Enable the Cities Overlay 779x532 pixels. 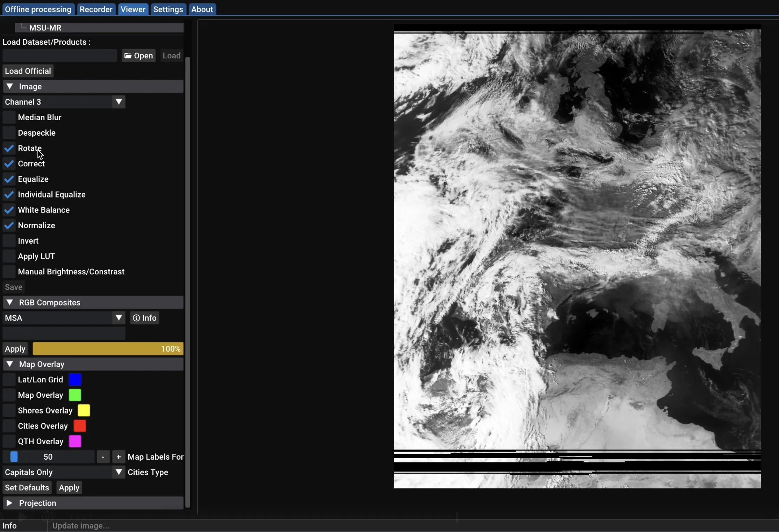click(9, 426)
